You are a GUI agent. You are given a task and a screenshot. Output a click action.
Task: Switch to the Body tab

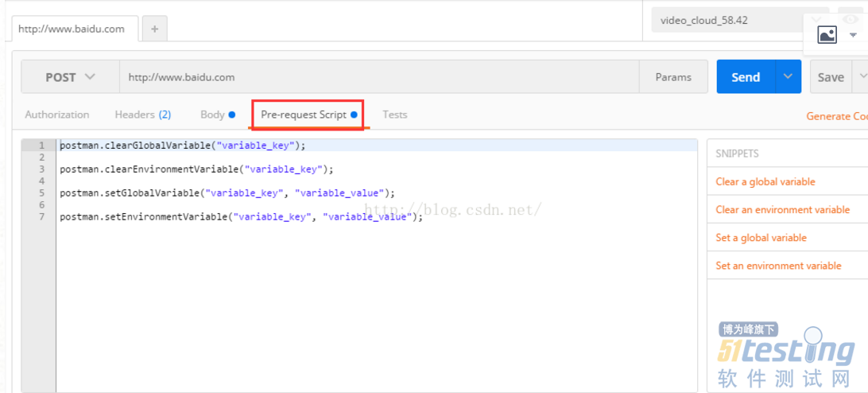click(x=218, y=115)
